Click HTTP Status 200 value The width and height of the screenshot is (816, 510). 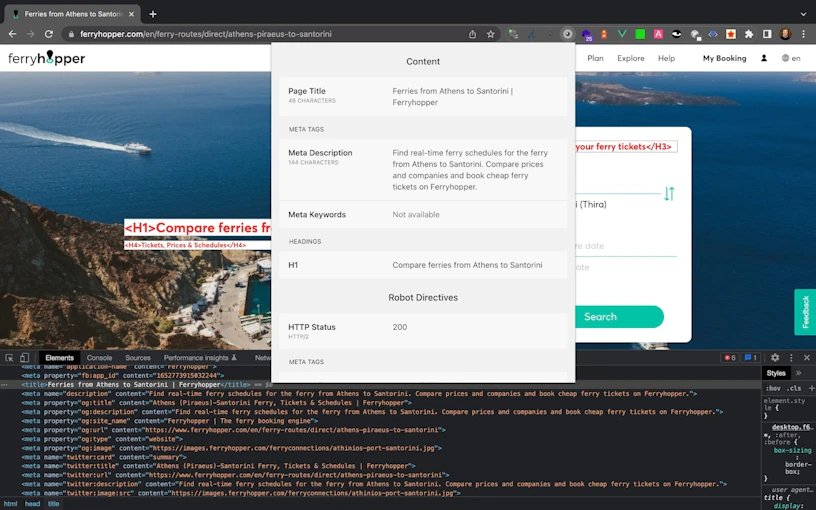pos(400,327)
